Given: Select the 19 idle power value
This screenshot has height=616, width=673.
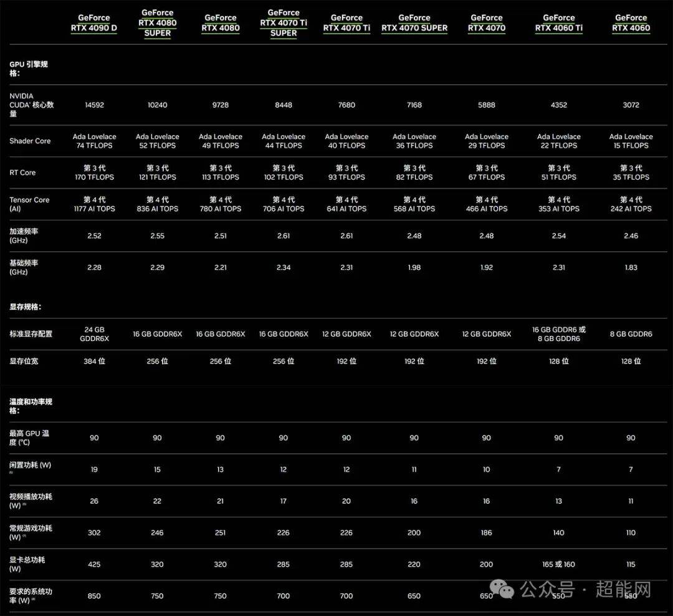Looking at the screenshot, I should pos(95,469).
